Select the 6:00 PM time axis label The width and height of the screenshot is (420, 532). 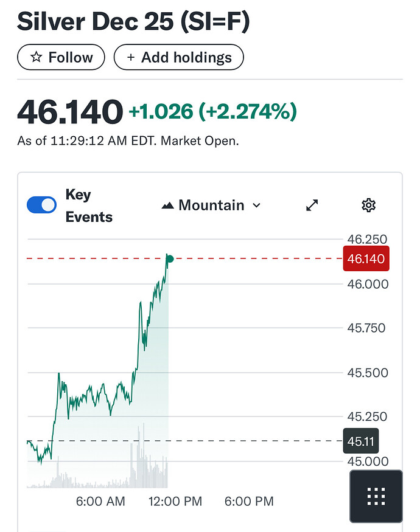pos(250,502)
